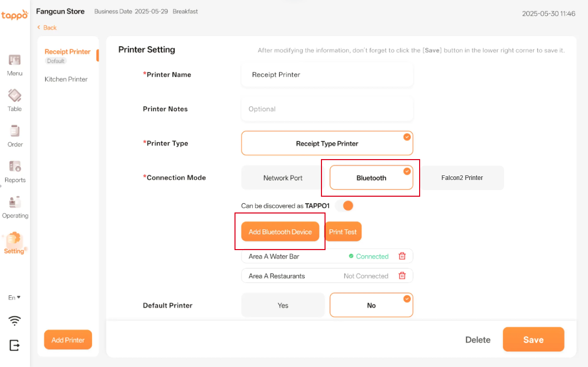This screenshot has height=367, width=588.
Task: Click the Wi-Fi status icon
Action: point(15,320)
